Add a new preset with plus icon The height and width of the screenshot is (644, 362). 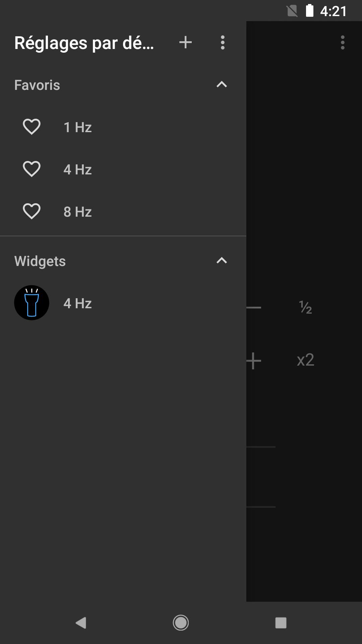[x=185, y=43]
